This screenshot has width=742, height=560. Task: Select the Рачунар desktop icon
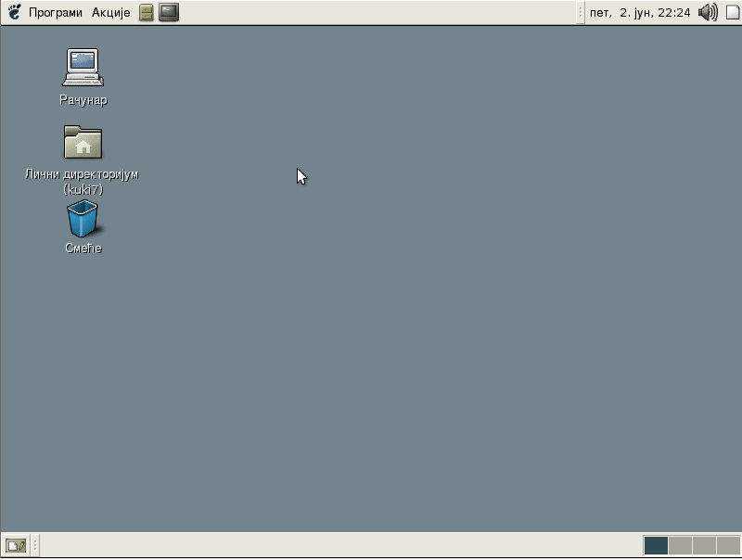coord(83,67)
